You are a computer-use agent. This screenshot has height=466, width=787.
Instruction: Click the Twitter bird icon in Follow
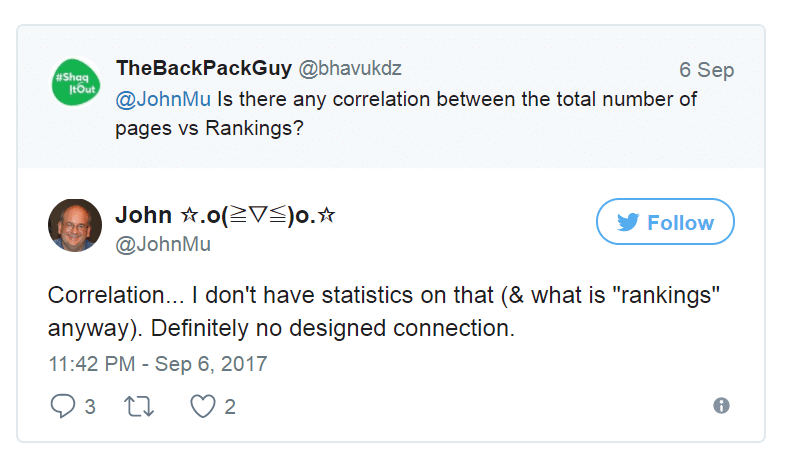[628, 222]
